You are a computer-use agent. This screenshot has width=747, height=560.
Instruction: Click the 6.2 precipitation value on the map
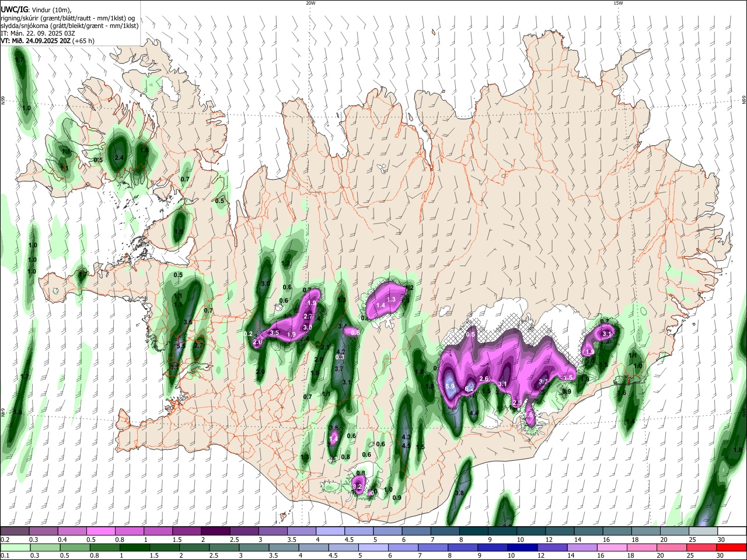[469, 389]
